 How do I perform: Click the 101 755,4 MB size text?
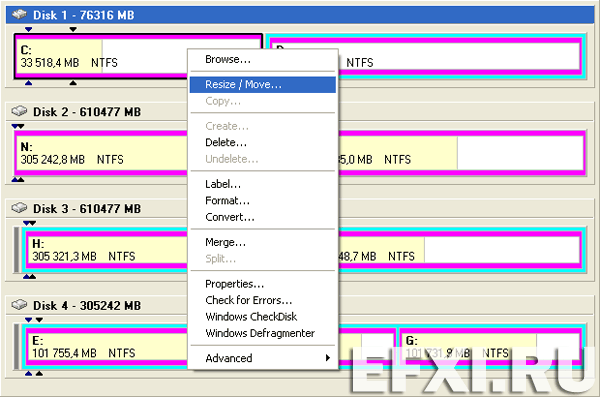coord(64,353)
